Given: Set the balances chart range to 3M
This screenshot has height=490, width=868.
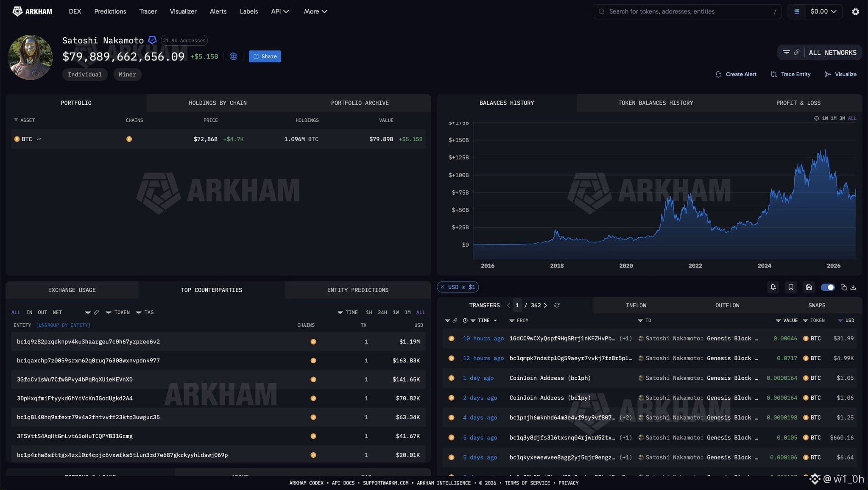Looking at the screenshot, I should point(842,118).
